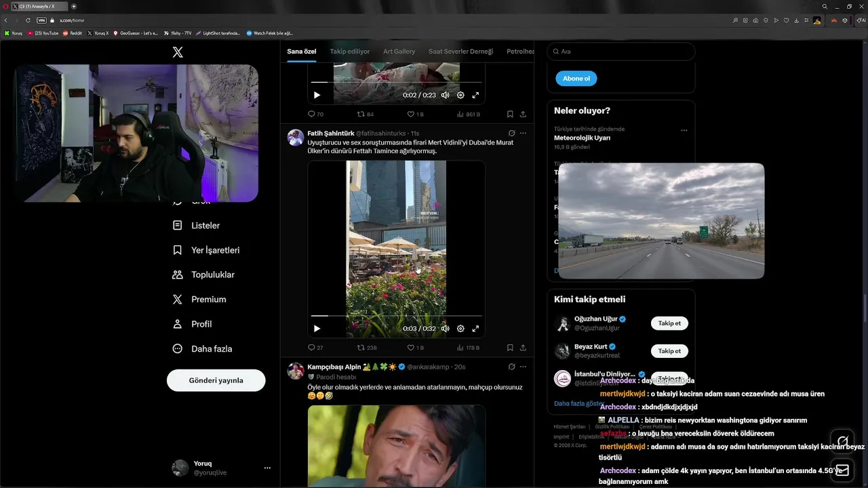Expand the Daha fazla menu
Screen dimensions: 868x488
203,348
